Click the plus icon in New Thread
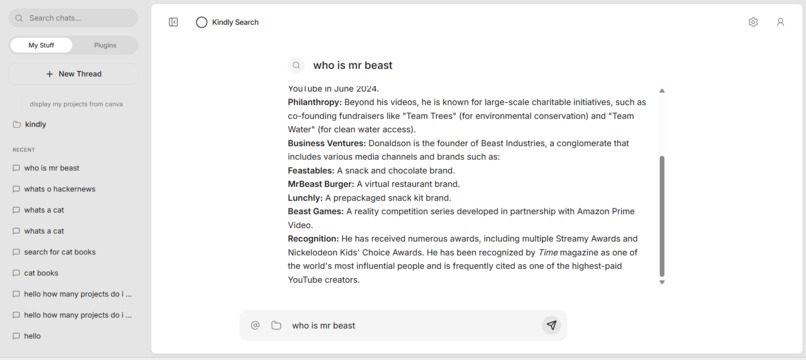The height and width of the screenshot is (360, 806). pos(49,74)
